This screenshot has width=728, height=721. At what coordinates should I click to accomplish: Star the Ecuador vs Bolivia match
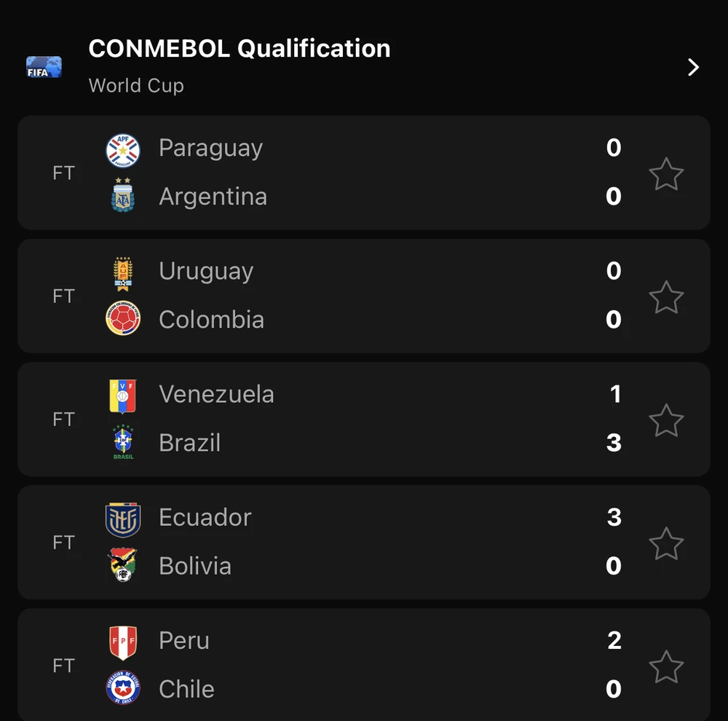pos(666,543)
